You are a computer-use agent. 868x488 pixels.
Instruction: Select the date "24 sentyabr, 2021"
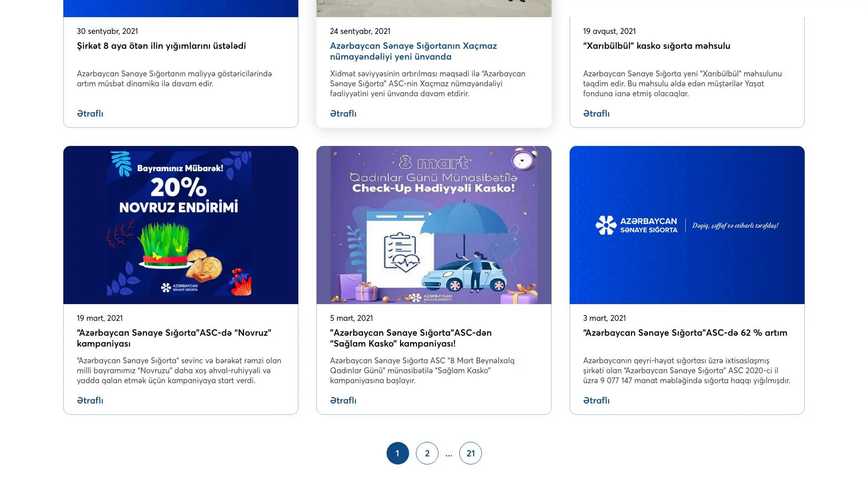pyautogui.click(x=360, y=31)
